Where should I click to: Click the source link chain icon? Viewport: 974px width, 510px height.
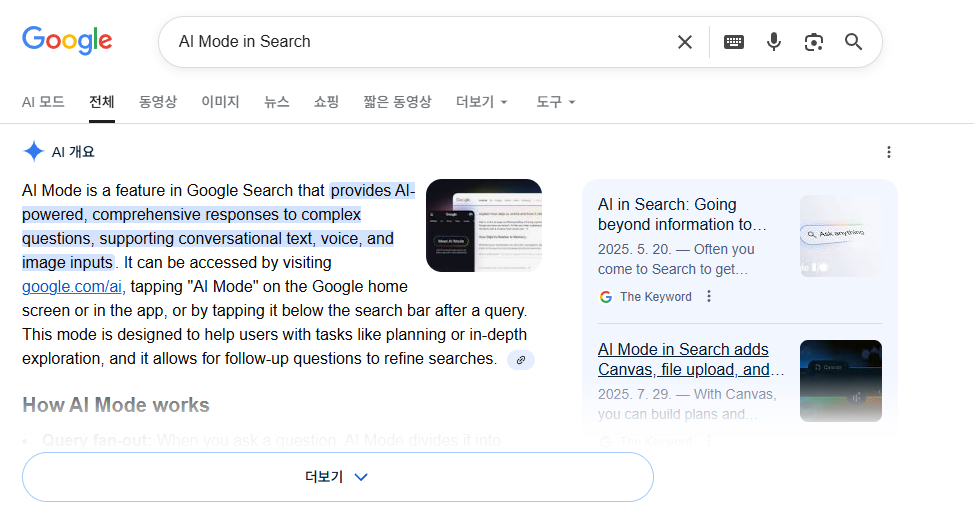[521, 360]
